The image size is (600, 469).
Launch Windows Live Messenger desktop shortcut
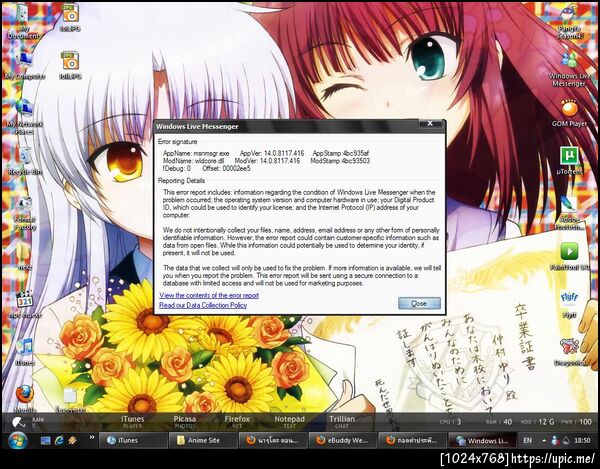pos(569,70)
